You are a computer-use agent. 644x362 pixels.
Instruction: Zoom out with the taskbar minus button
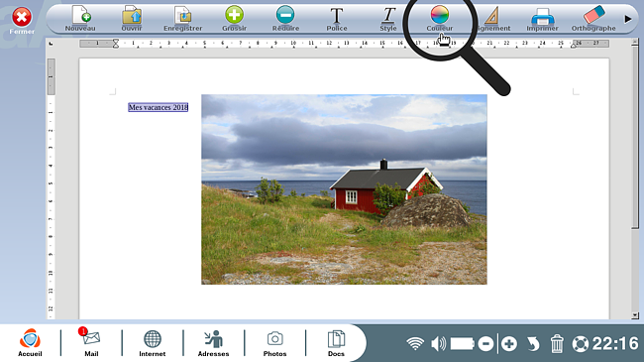pyautogui.click(x=485, y=343)
